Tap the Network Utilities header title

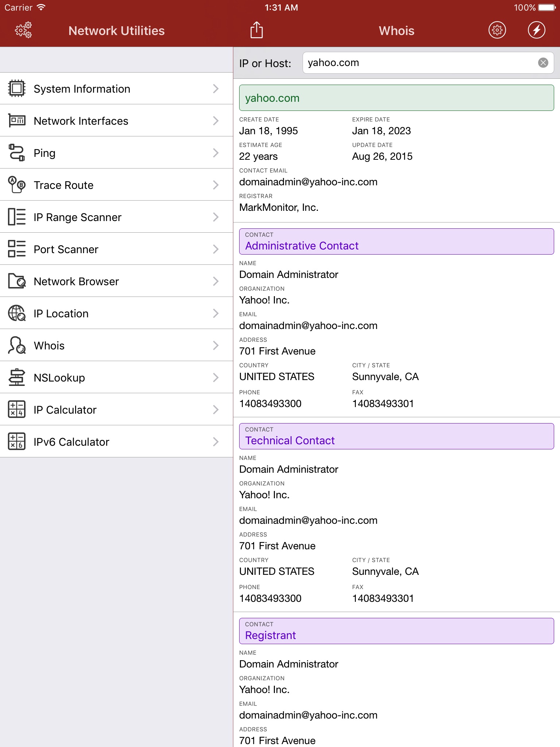tap(117, 31)
